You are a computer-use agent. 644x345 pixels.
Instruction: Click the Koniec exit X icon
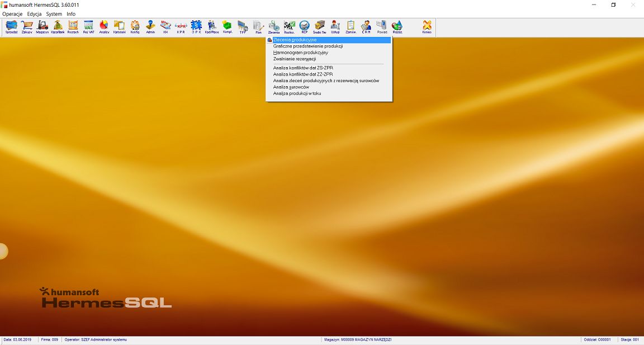[x=427, y=27]
